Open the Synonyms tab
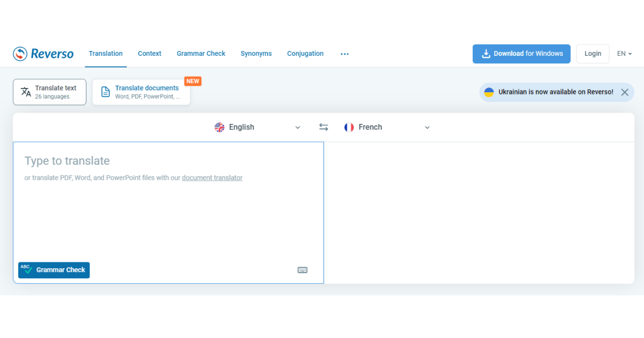 point(256,54)
